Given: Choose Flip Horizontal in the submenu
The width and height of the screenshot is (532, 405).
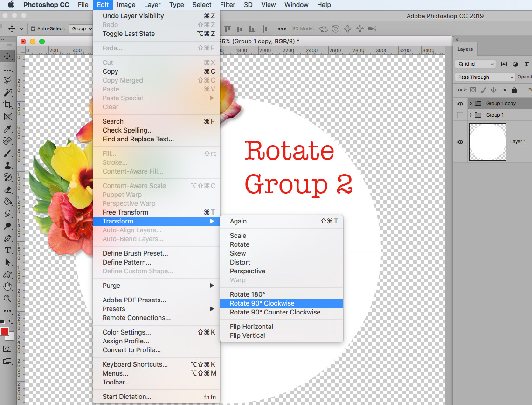Looking at the screenshot, I should click(282, 327).
